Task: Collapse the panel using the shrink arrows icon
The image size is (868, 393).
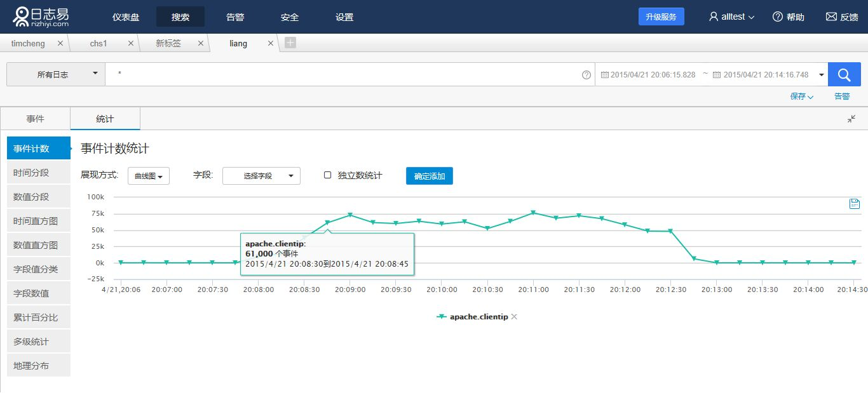Action: pos(851,119)
